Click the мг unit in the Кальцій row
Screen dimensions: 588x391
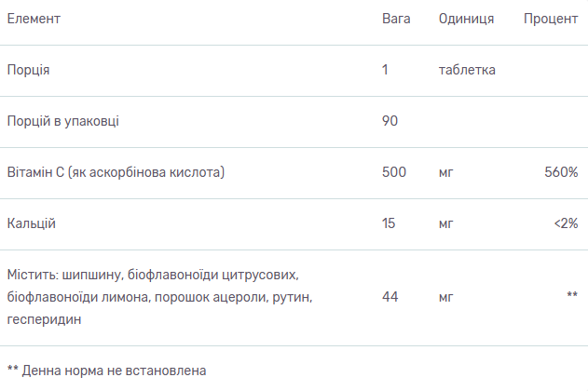tap(445, 223)
